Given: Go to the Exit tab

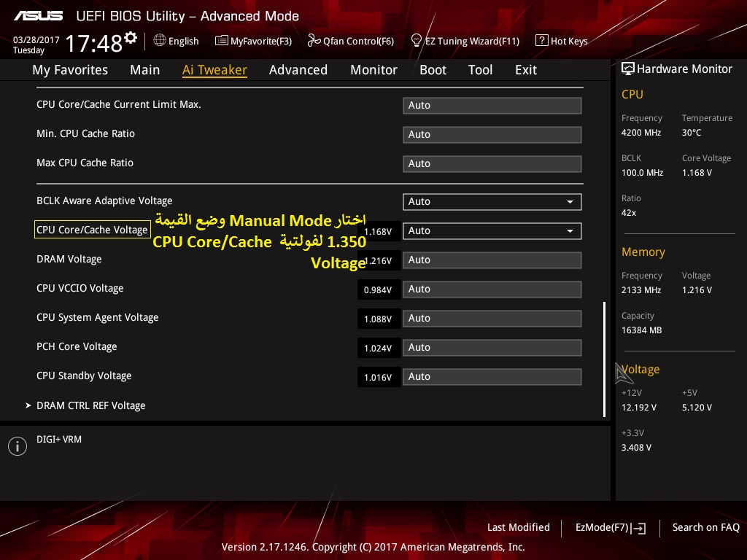Looking at the screenshot, I should [526, 70].
